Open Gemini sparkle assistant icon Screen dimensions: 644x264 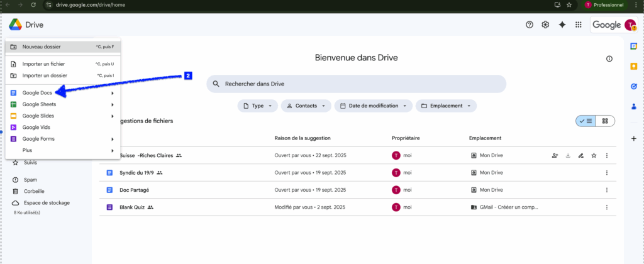click(562, 25)
